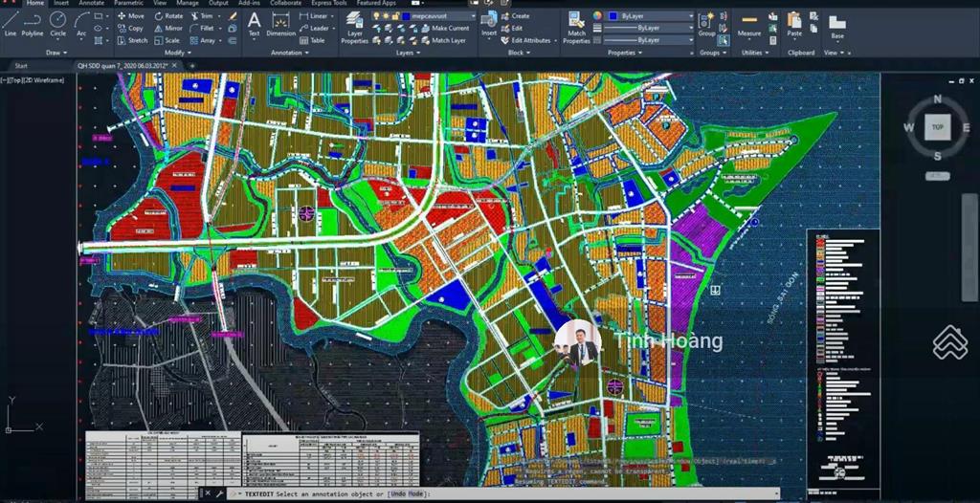This screenshot has height=503, width=980.
Task: Select the Line drawing tool
Action: (10, 24)
